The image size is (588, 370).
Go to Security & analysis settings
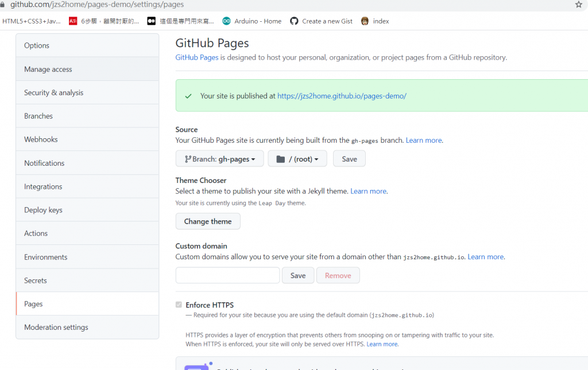pos(87,92)
